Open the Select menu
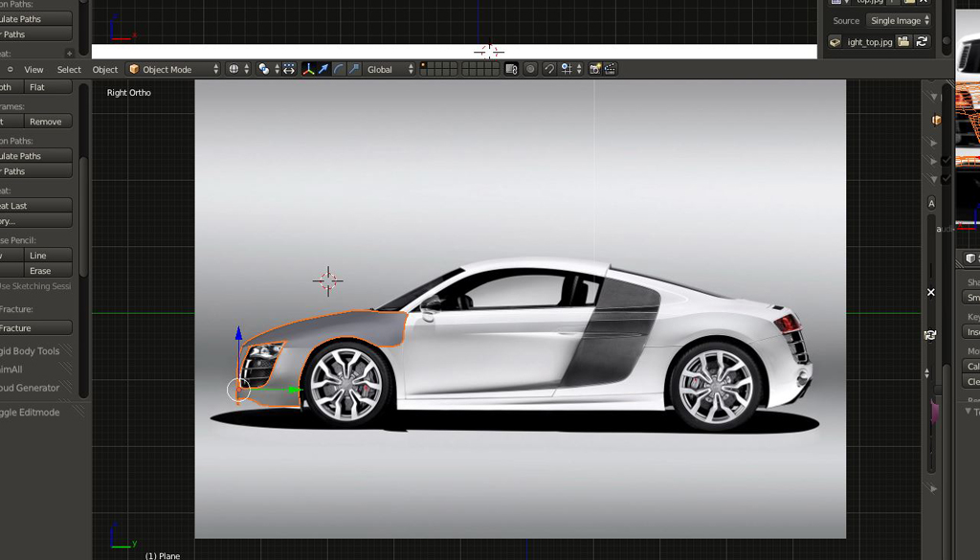The width and height of the screenshot is (980, 560). [69, 69]
